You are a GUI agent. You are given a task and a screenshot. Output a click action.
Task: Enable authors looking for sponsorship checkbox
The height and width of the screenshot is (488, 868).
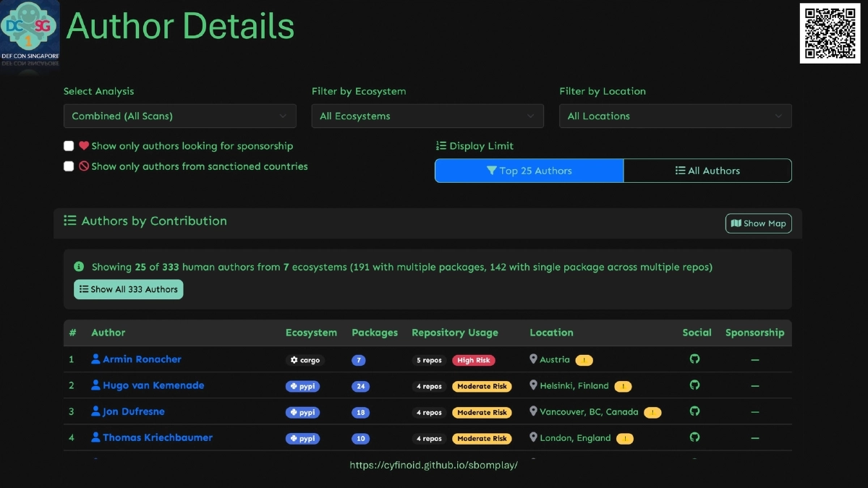[x=69, y=146]
